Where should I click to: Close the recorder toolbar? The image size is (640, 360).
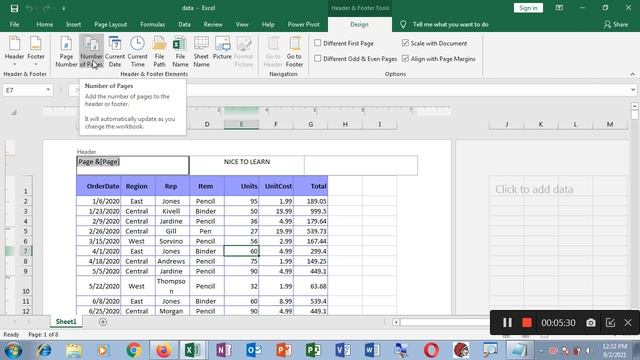628,322
